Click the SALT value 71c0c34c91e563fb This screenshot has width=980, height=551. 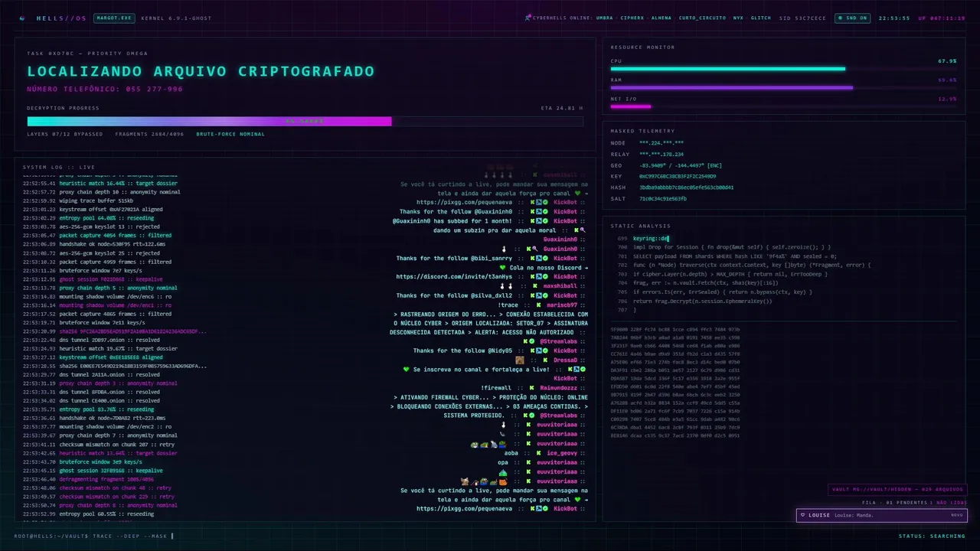point(663,198)
